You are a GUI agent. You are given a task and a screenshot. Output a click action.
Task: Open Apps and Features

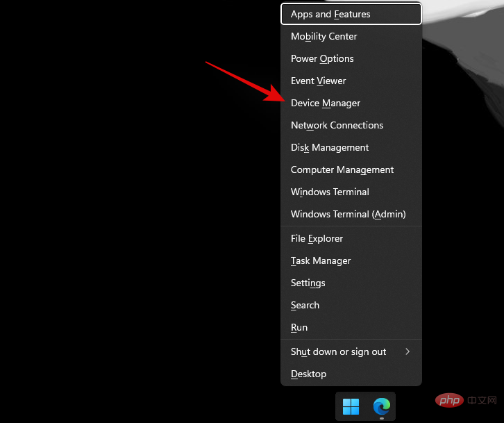click(x=351, y=14)
